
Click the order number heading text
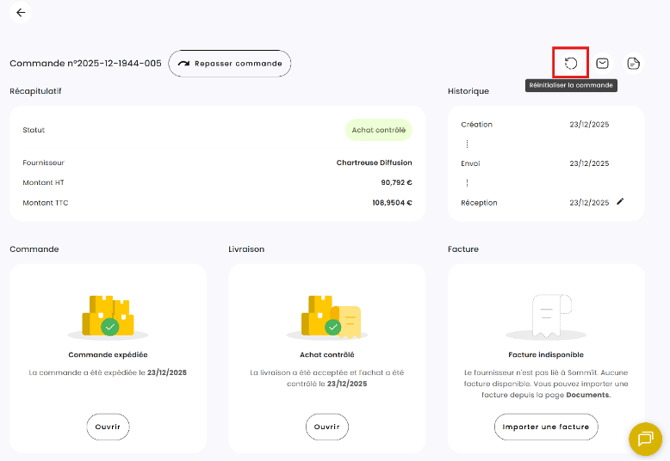pos(85,63)
